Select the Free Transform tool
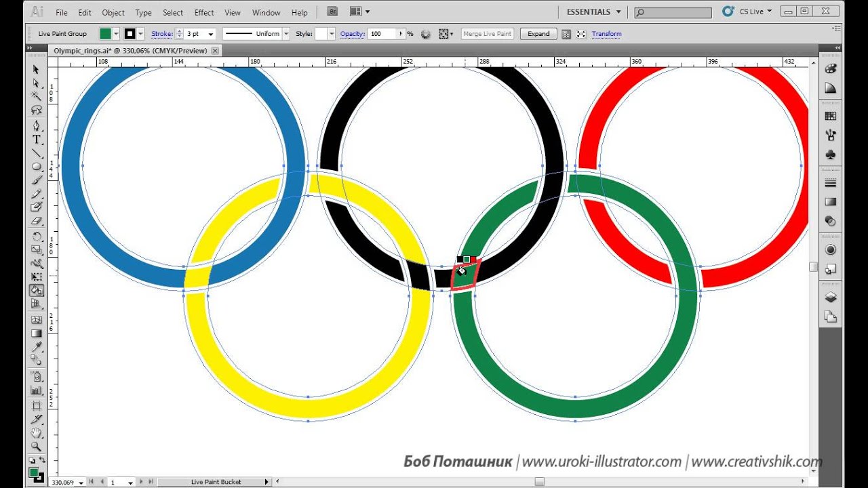 coord(36,277)
